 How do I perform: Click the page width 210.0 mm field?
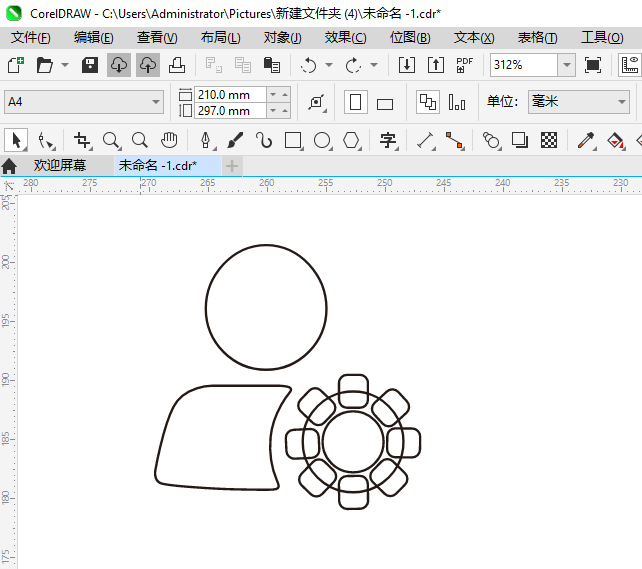coord(231,94)
